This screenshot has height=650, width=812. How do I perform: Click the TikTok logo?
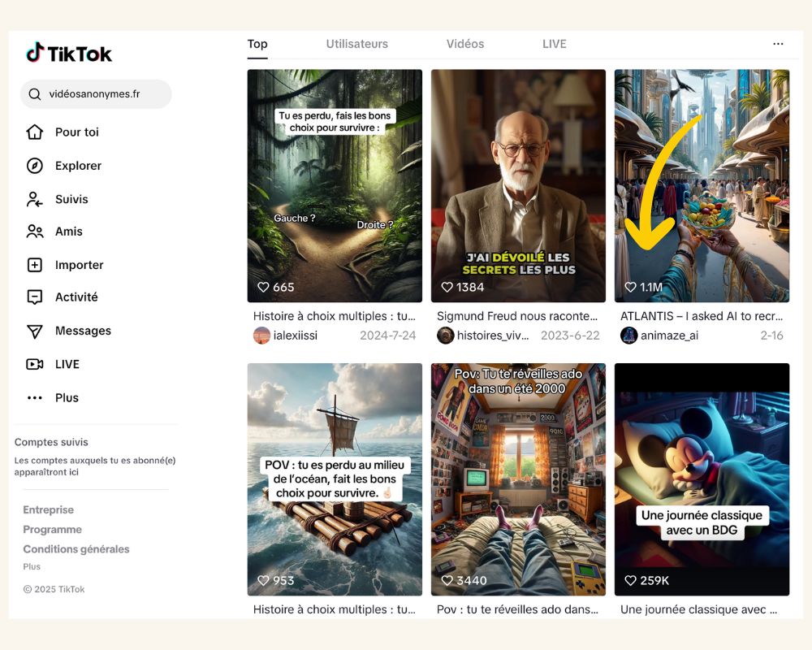[x=69, y=54]
